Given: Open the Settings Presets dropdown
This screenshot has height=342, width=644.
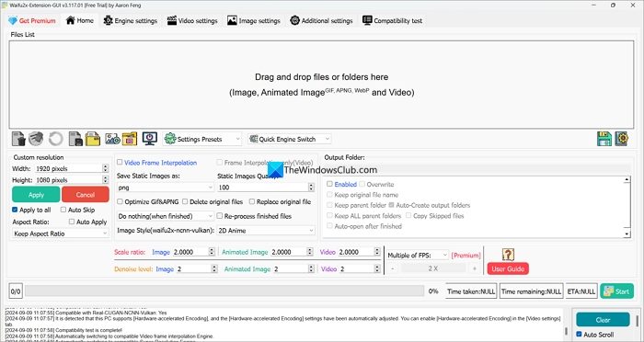Looking at the screenshot, I should point(202,139).
